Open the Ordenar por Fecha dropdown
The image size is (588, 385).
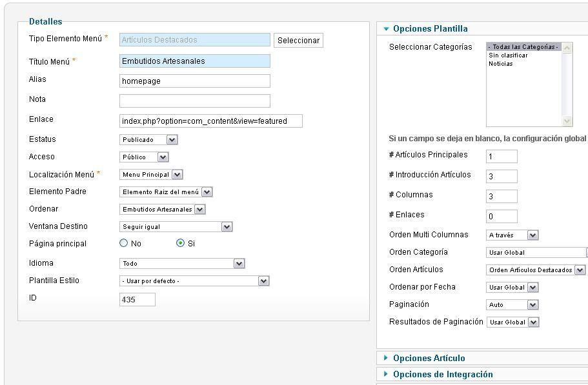click(x=512, y=287)
